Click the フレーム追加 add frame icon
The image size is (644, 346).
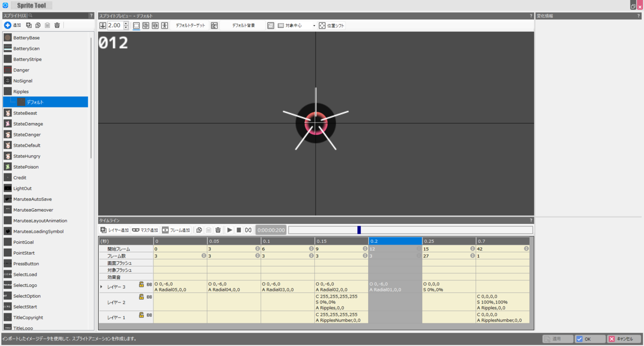tap(165, 230)
